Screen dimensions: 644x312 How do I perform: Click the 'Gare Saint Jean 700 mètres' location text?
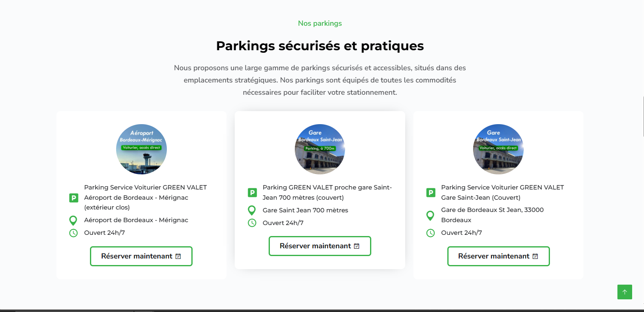click(305, 210)
